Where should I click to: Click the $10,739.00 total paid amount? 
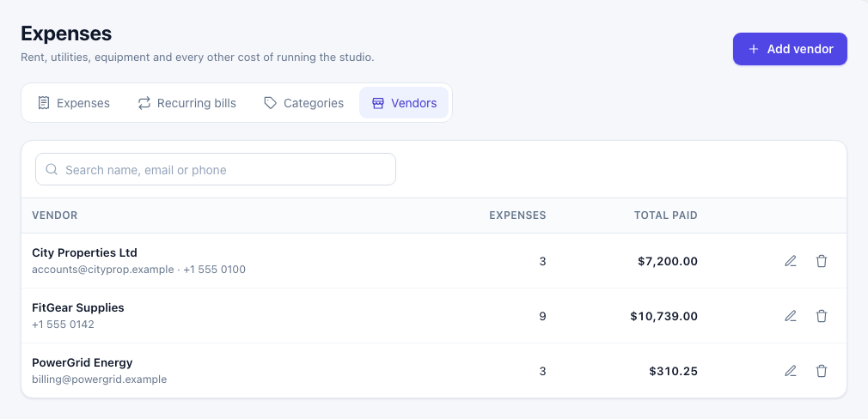[x=663, y=316]
